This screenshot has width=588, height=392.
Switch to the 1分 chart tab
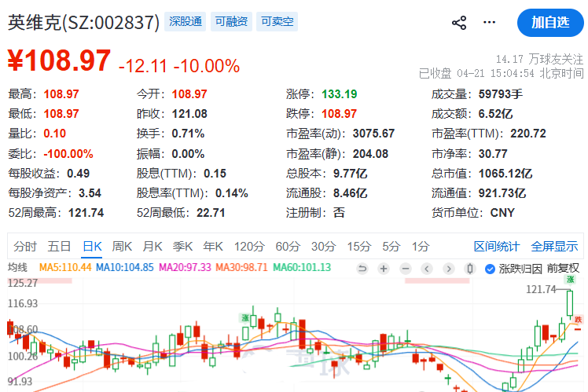421,247
